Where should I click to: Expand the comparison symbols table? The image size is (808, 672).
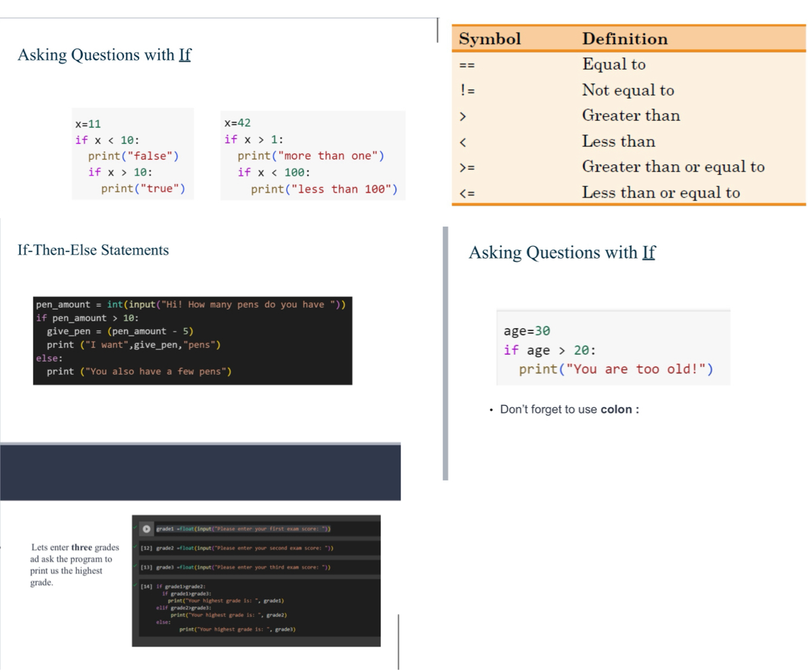629,115
